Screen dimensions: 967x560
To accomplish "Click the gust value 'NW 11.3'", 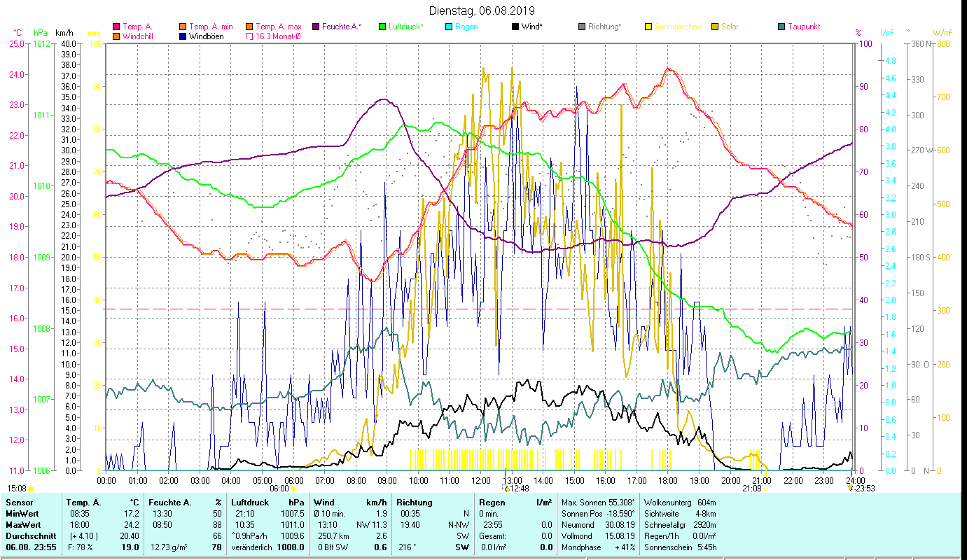I will click(x=372, y=525).
